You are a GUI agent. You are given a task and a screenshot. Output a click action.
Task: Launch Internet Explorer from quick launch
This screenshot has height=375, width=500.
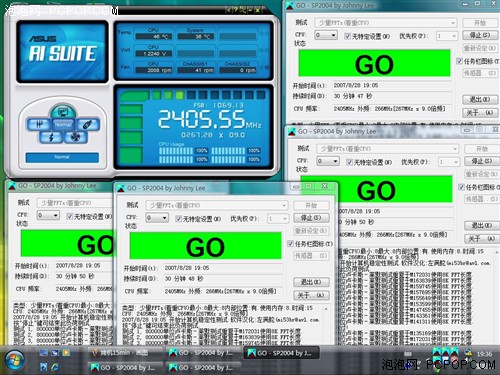coord(55,367)
